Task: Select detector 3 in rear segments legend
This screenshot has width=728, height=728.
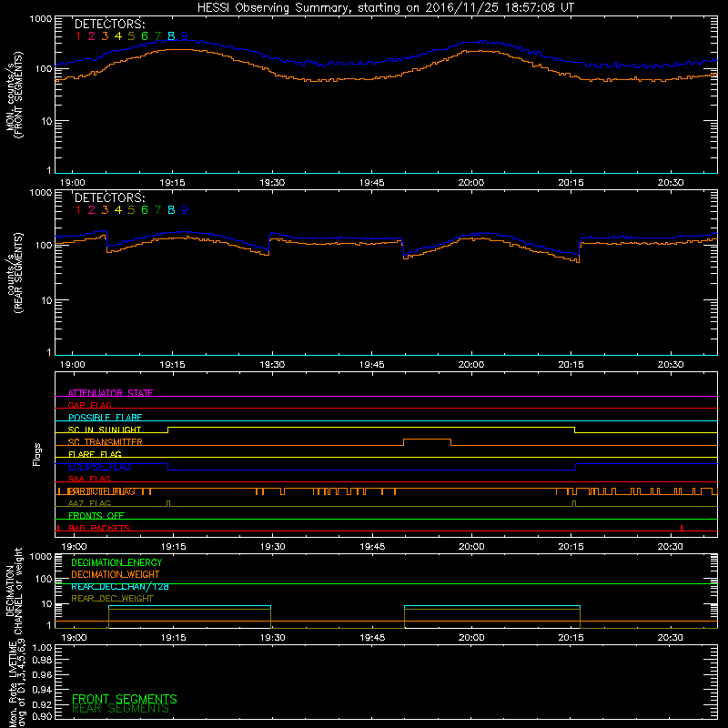Action: tap(105, 210)
